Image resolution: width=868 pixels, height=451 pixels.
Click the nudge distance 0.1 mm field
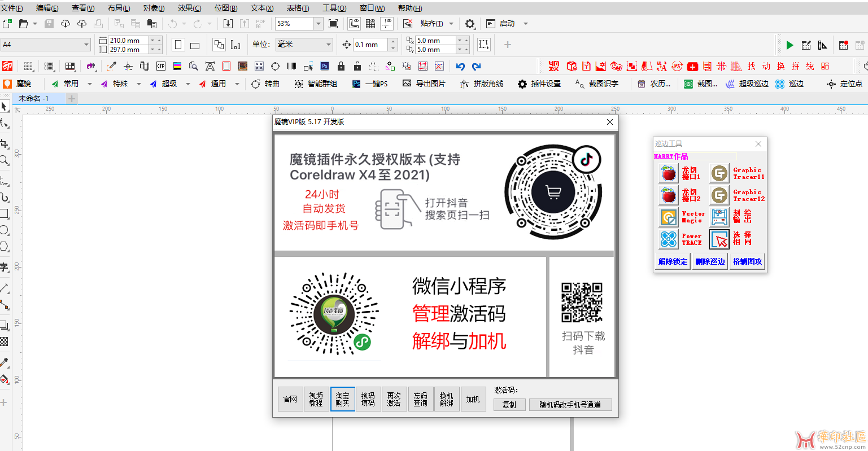coord(370,45)
